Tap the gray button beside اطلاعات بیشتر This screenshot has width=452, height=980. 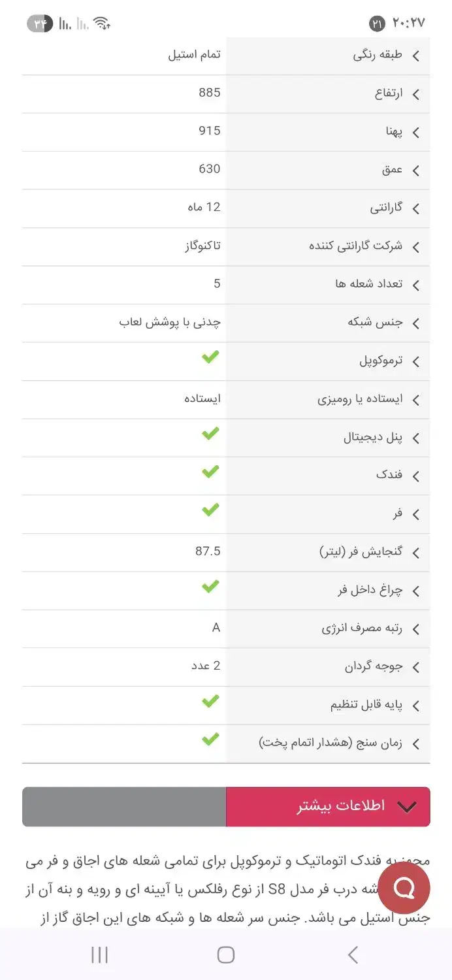(x=124, y=806)
